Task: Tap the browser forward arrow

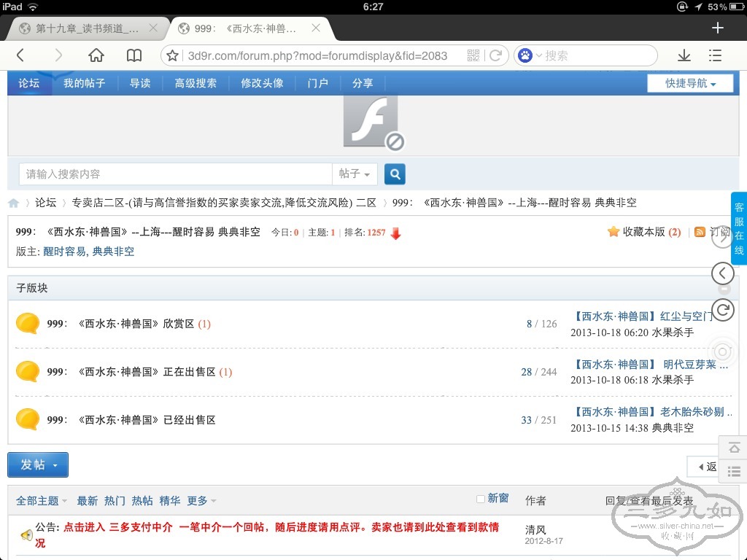Action: (x=58, y=55)
